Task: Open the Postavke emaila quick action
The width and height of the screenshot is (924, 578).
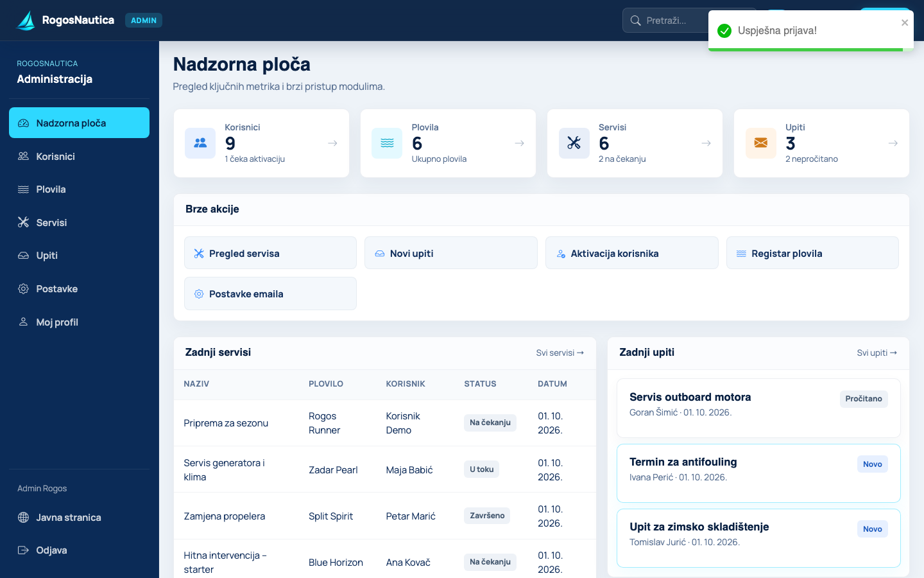Action: pos(270,293)
